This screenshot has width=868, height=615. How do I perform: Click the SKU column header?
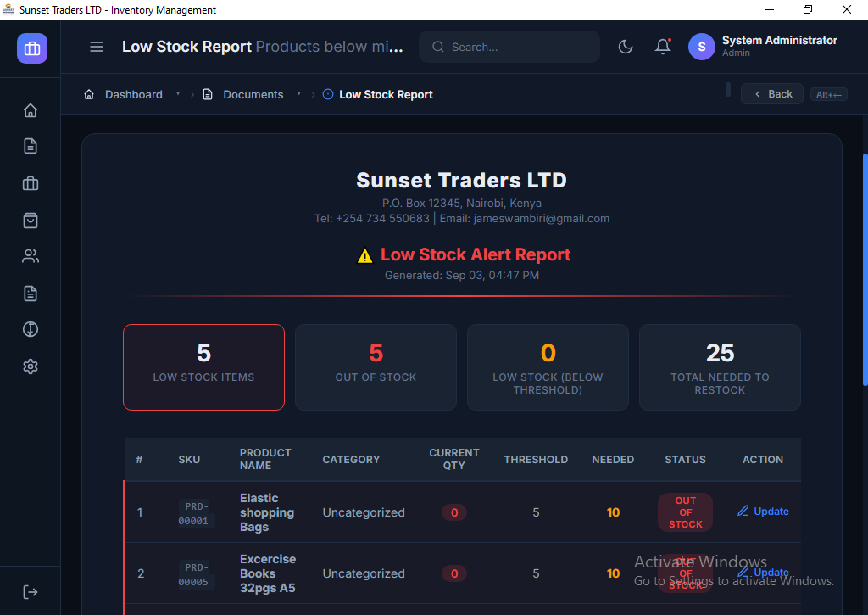click(x=189, y=459)
